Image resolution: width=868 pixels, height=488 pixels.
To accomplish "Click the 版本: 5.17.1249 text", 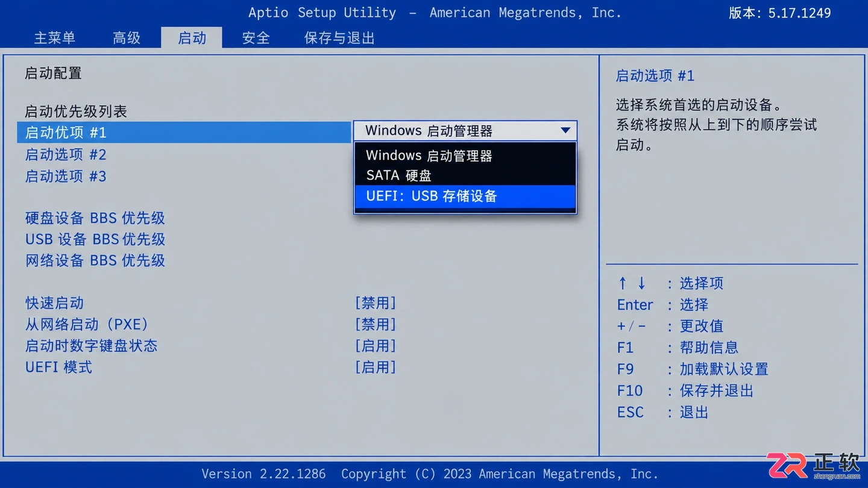I will (x=780, y=13).
